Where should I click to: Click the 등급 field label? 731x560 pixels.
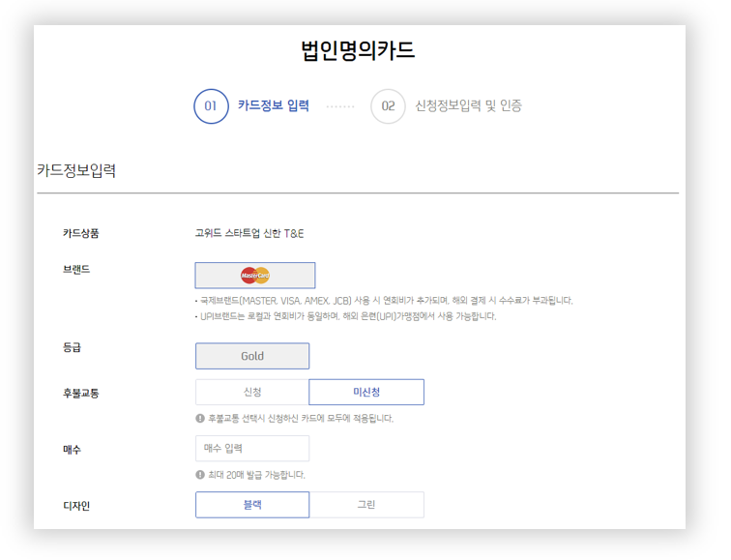click(72, 346)
